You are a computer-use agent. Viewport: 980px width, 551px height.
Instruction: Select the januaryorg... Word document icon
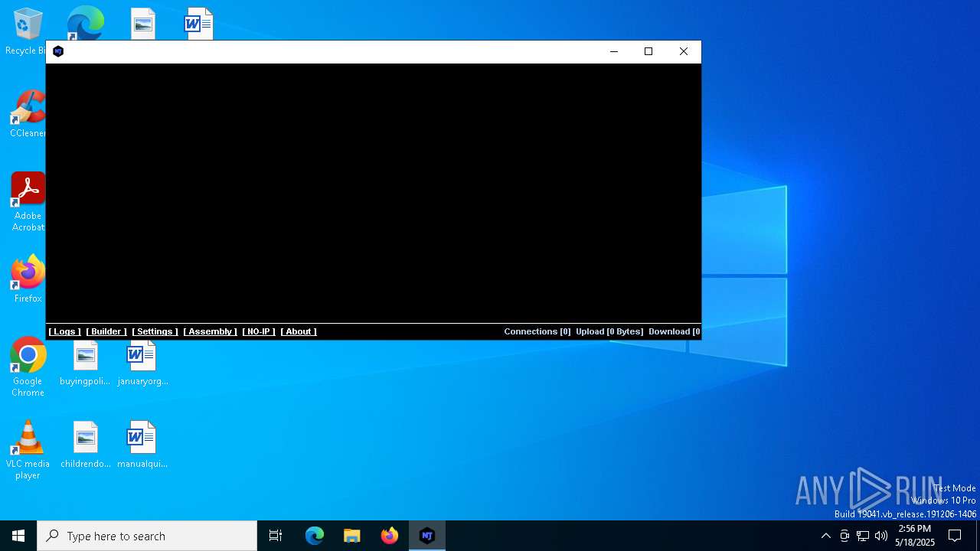click(142, 363)
